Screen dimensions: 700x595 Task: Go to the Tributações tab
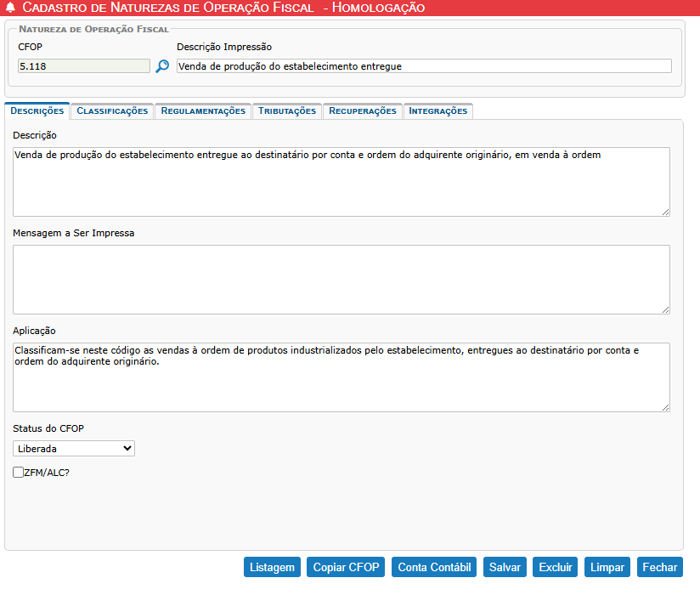[287, 110]
